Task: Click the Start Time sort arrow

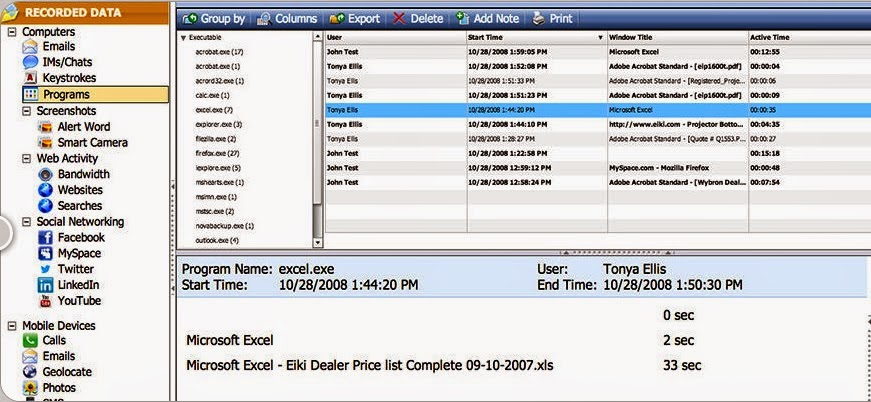Action: (x=600, y=38)
